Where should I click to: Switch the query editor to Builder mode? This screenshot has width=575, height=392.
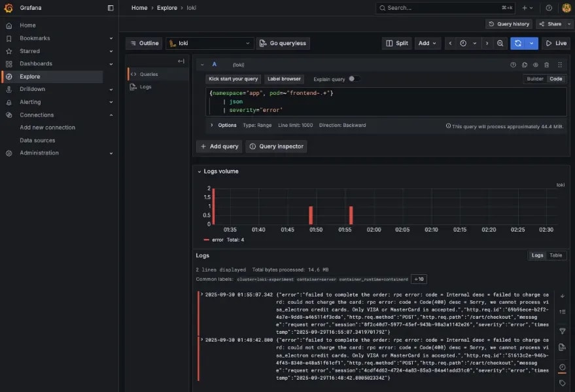(534, 79)
